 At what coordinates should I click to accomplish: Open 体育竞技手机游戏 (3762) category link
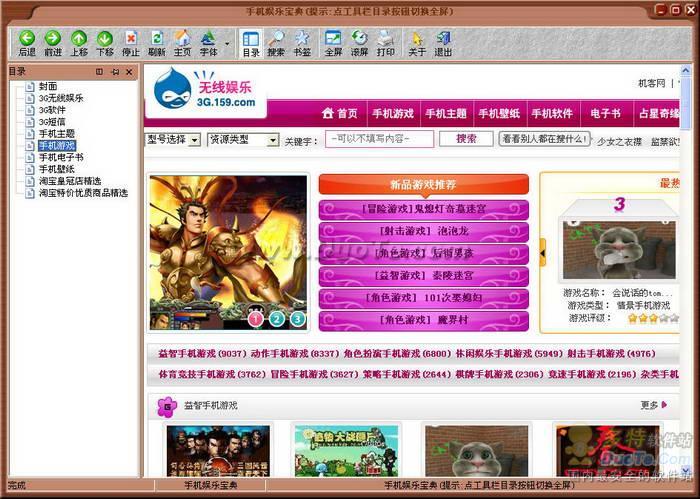212,374
